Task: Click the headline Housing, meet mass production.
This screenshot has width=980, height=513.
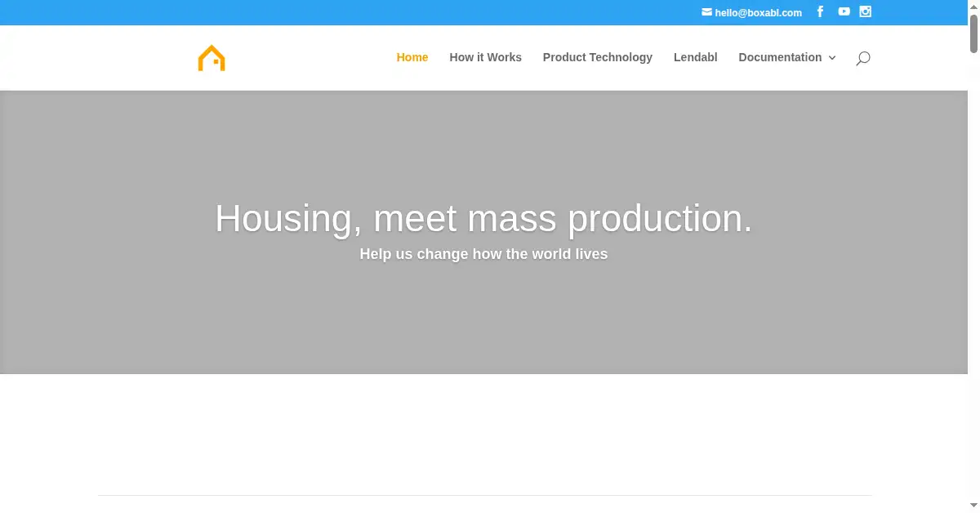Action: tap(483, 219)
